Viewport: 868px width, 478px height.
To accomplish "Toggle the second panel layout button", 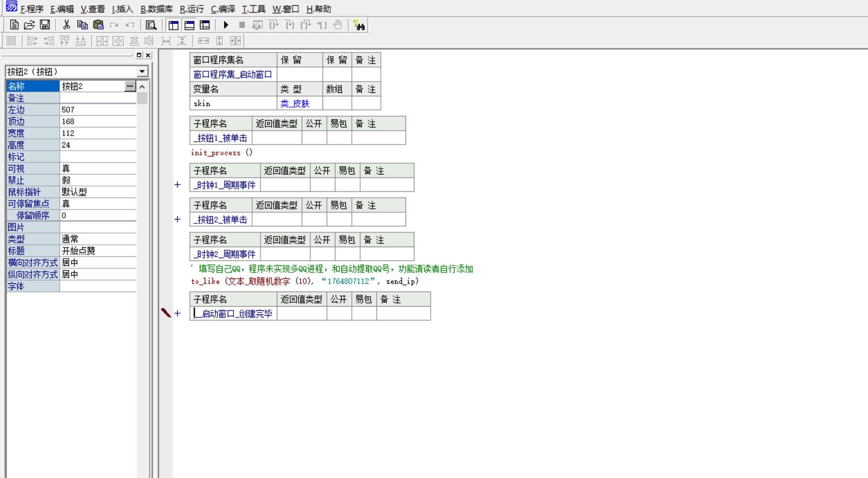I will [190, 25].
